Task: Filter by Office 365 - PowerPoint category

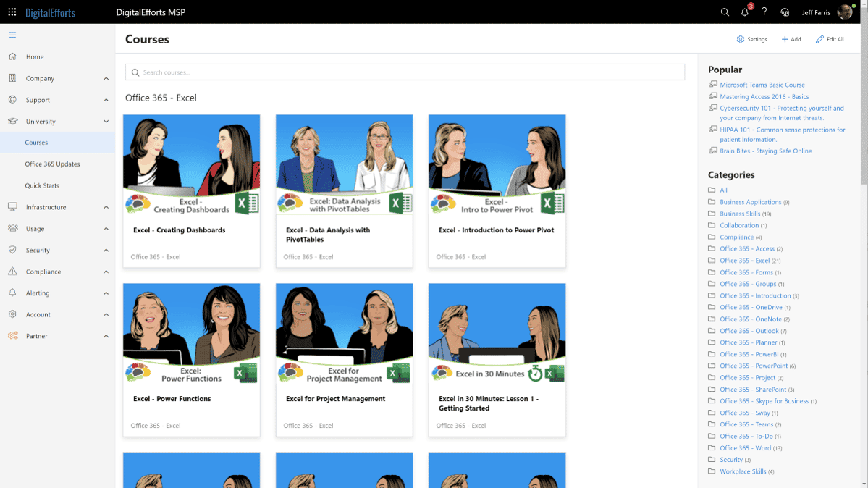Action: click(x=753, y=366)
